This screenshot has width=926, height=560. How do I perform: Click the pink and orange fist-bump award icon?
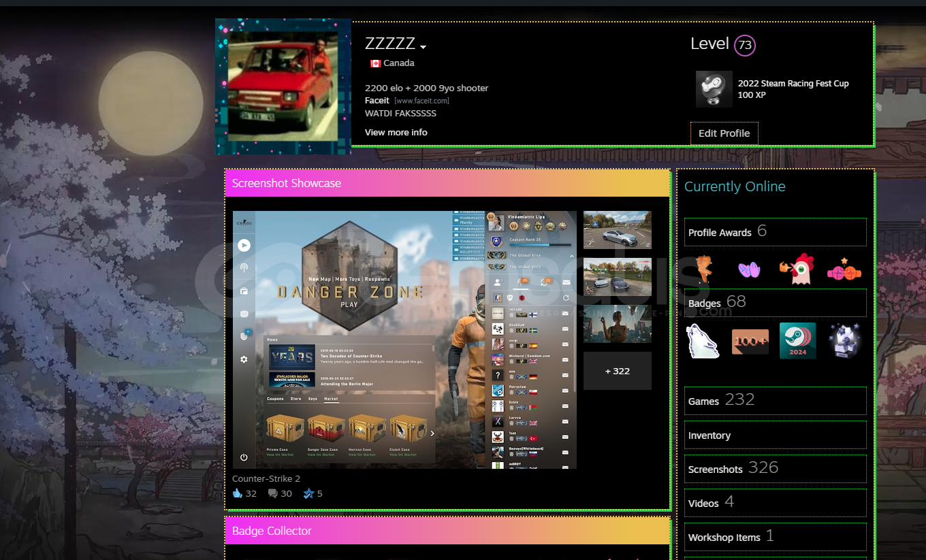pyautogui.click(x=844, y=270)
